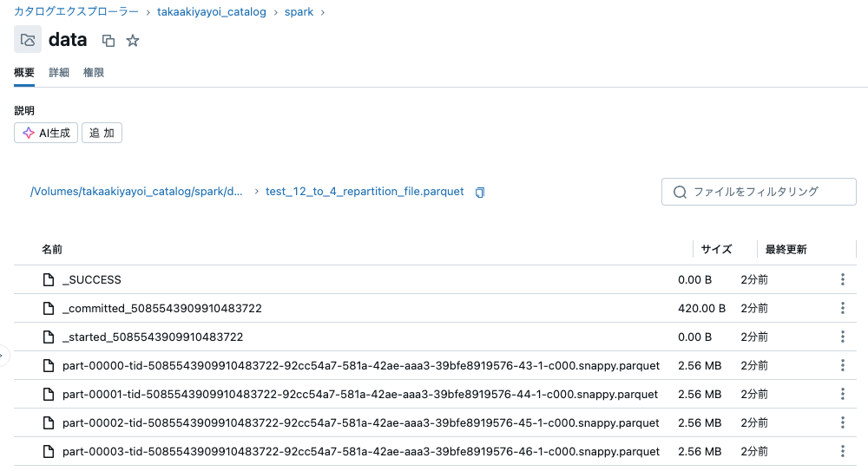Switch to the 詳細 tab
The width and height of the screenshot is (868, 471).
pos(59,73)
